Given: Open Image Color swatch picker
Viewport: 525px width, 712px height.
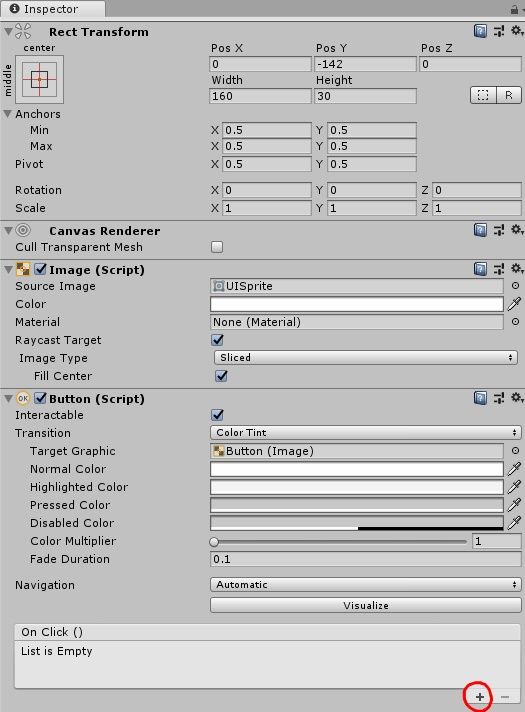Looking at the screenshot, I should point(357,304).
